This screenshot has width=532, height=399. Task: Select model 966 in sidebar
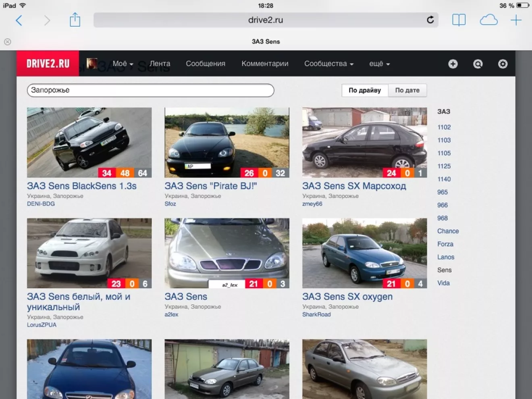(442, 205)
